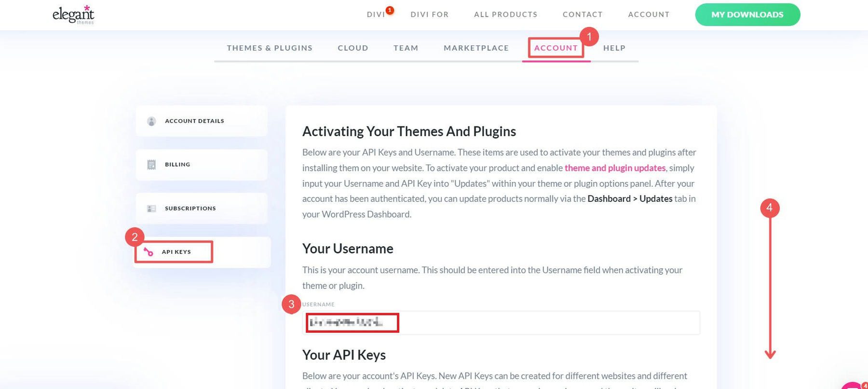Click the Billing receipt icon
The height and width of the screenshot is (389, 868).
151,165
